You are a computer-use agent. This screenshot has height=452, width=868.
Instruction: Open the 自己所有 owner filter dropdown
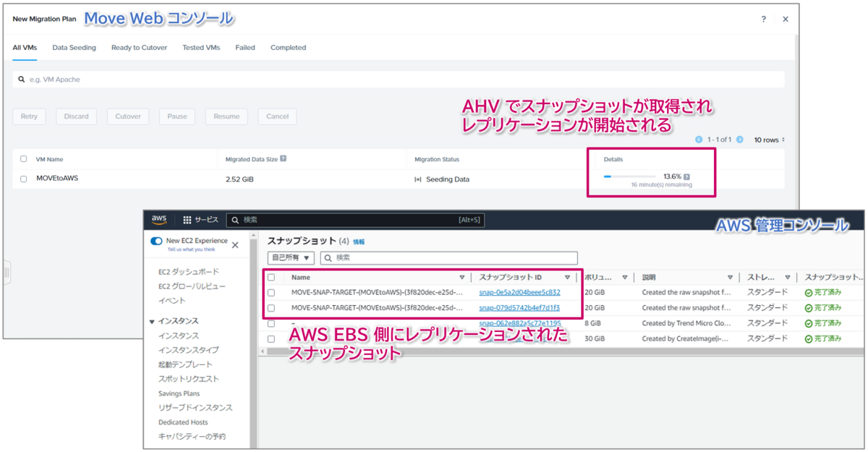tap(291, 258)
